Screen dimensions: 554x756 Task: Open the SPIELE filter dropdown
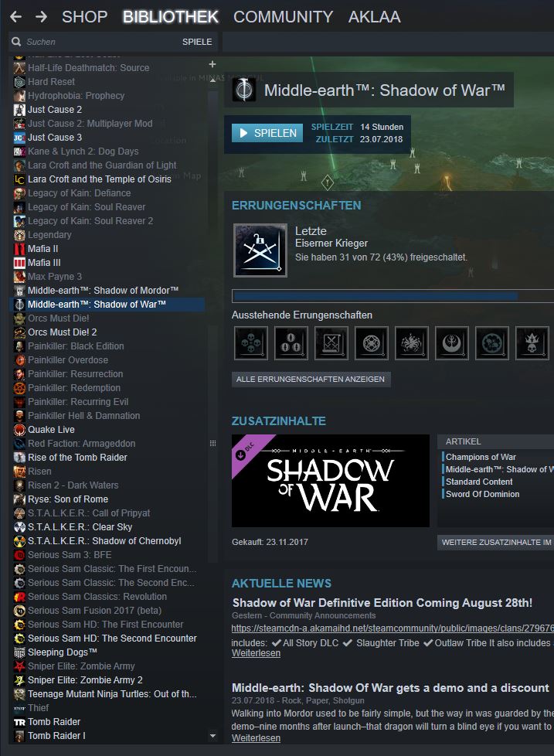[x=197, y=42]
